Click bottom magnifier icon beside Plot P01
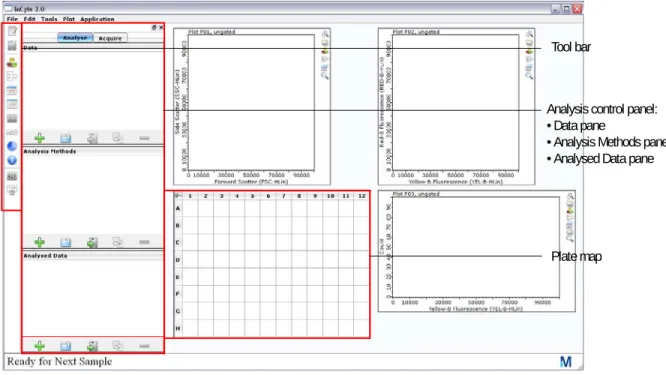 [325, 76]
